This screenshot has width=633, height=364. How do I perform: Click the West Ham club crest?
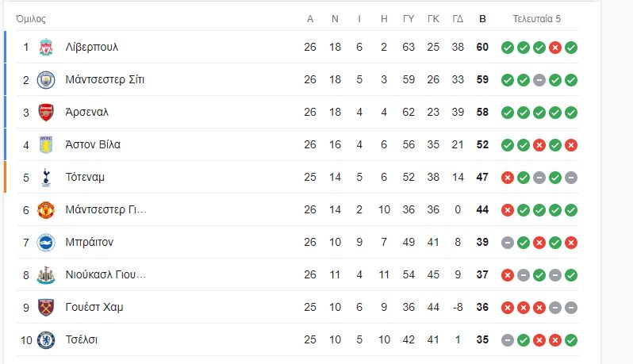pyautogui.click(x=45, y=308)
